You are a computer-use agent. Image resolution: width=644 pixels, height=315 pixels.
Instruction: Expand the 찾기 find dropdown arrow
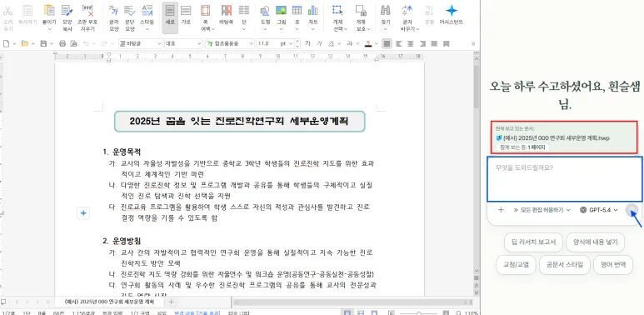click(385, 29)
